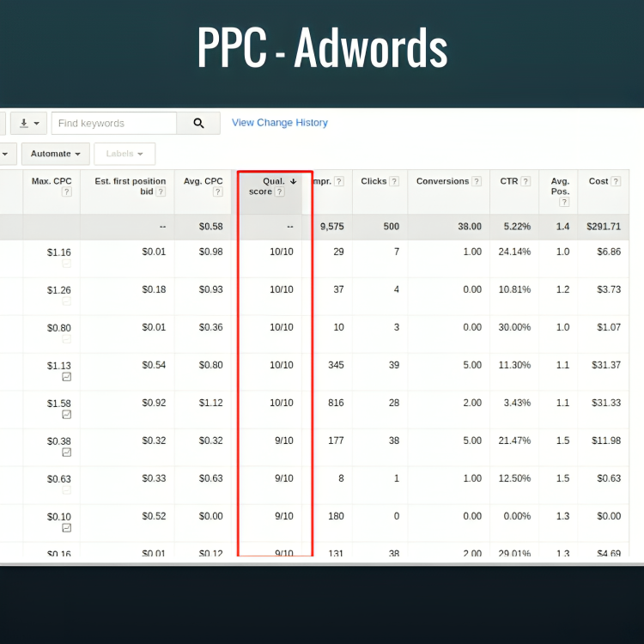The image size is (644, 644).
Task: Click help icon next to CTR header
Action: coord(526,181)
